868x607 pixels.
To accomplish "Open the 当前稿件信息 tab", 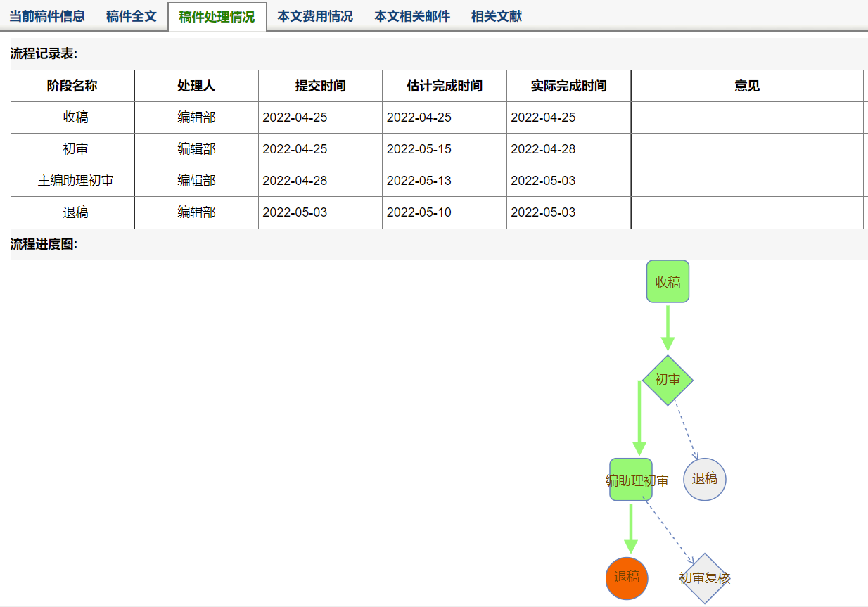I will [x=47, y=16].
